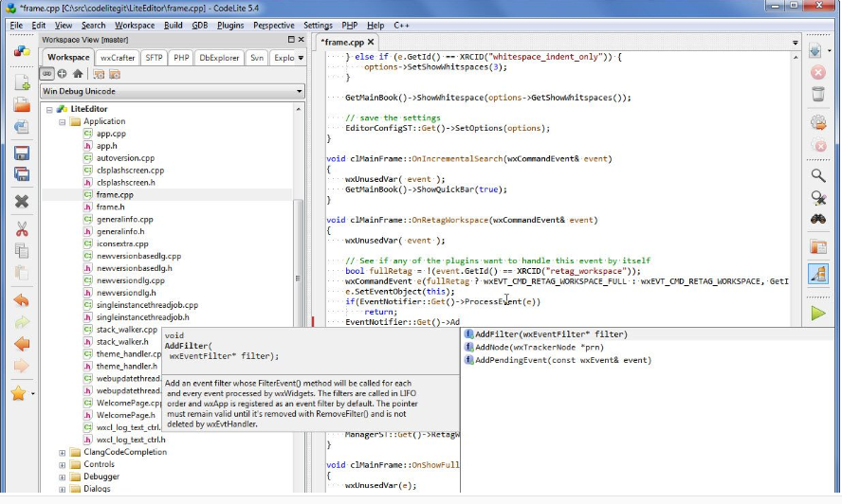
Task: Click the paste clipboard icon
Action: click(x=22, y=273)
